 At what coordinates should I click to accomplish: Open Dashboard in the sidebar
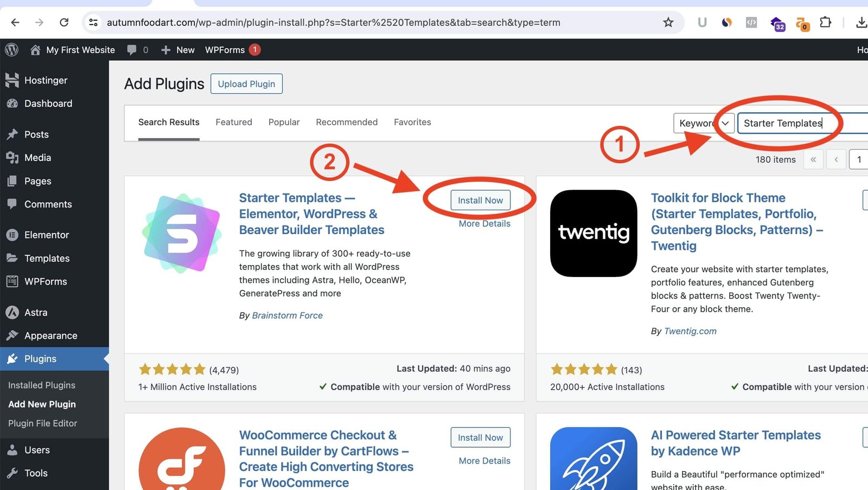click(54, 104)
